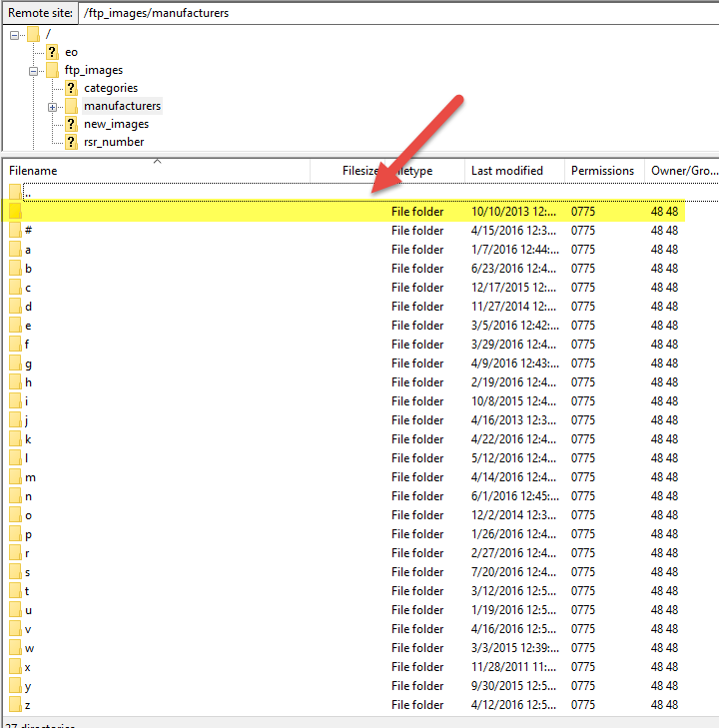719x728 pixels.
Task: Click the Filesize column header
Action: [x=359, y=171]
